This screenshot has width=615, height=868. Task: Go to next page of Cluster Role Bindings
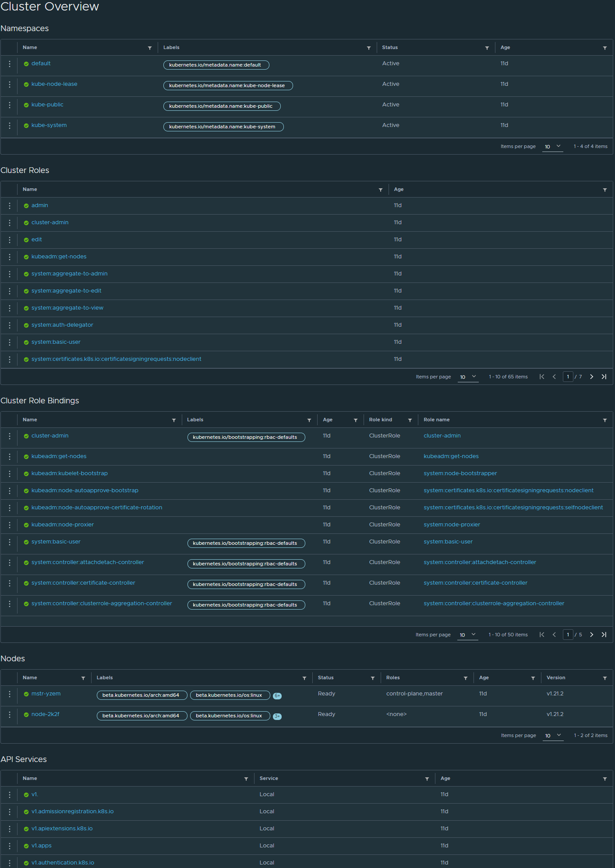click(591, 635)
